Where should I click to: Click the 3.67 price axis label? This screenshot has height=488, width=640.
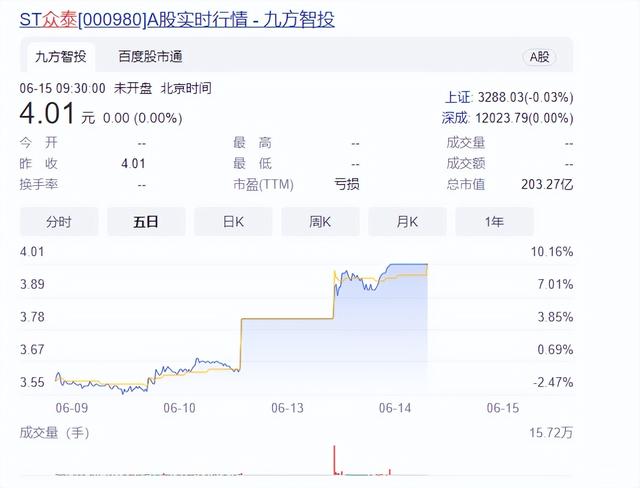(x=32, y=350)
